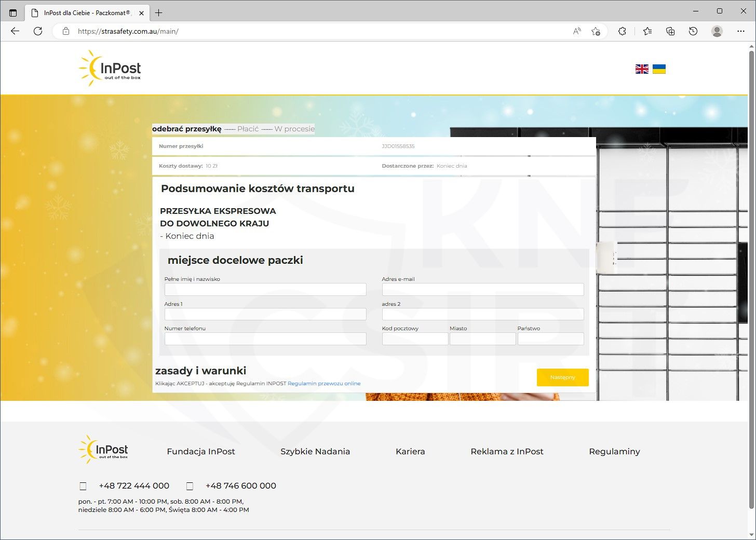Image resolution: width=756 pixels, height=540 pixels.
Task: Add page to favorites star icon
Action: [x=596, y=31]
